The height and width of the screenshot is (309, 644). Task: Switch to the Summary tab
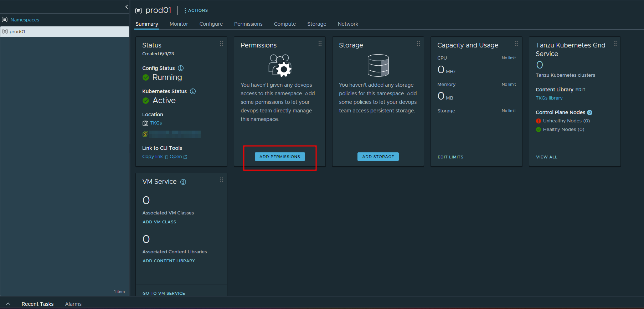coord(146,24)
